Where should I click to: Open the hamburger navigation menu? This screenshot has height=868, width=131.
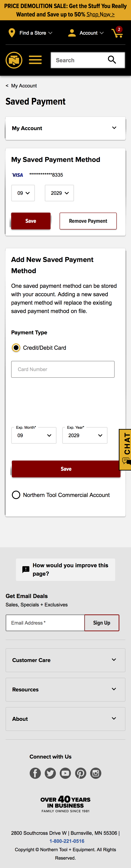pos(35,60)
